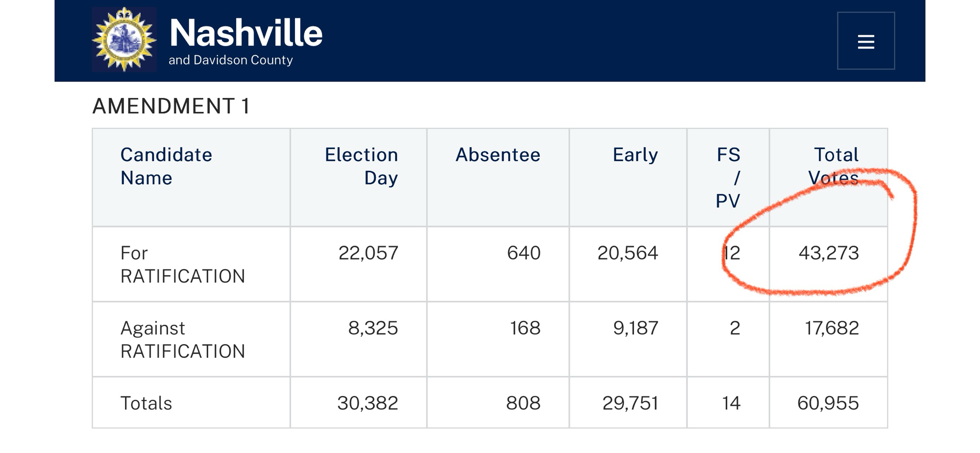Click the Total Votes column header
Image resolution: width=980 pixels, height=453 pixels.
coord(833,166)
